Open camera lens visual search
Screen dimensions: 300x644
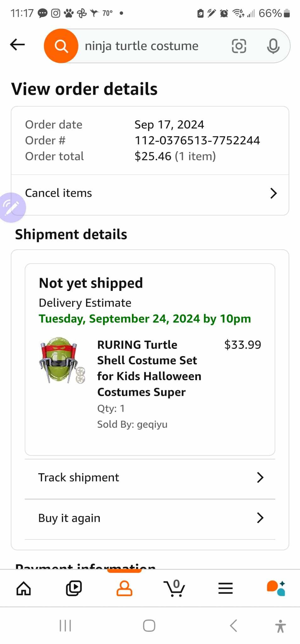point(239,46)
